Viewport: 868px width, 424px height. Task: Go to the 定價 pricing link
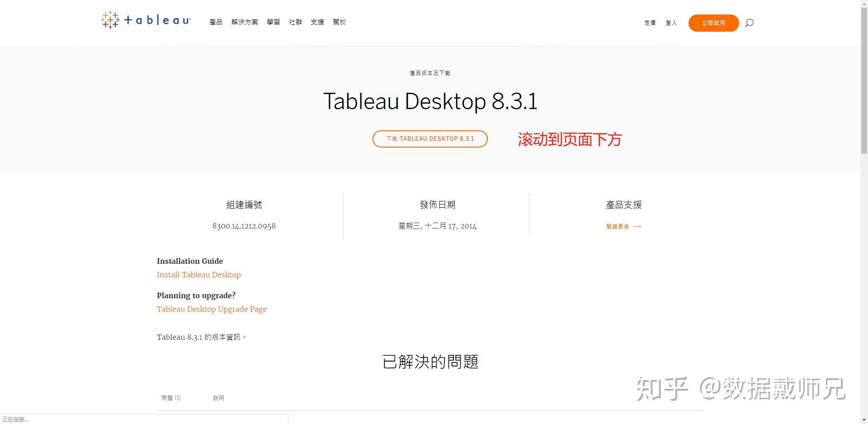(x=650, y=23)
